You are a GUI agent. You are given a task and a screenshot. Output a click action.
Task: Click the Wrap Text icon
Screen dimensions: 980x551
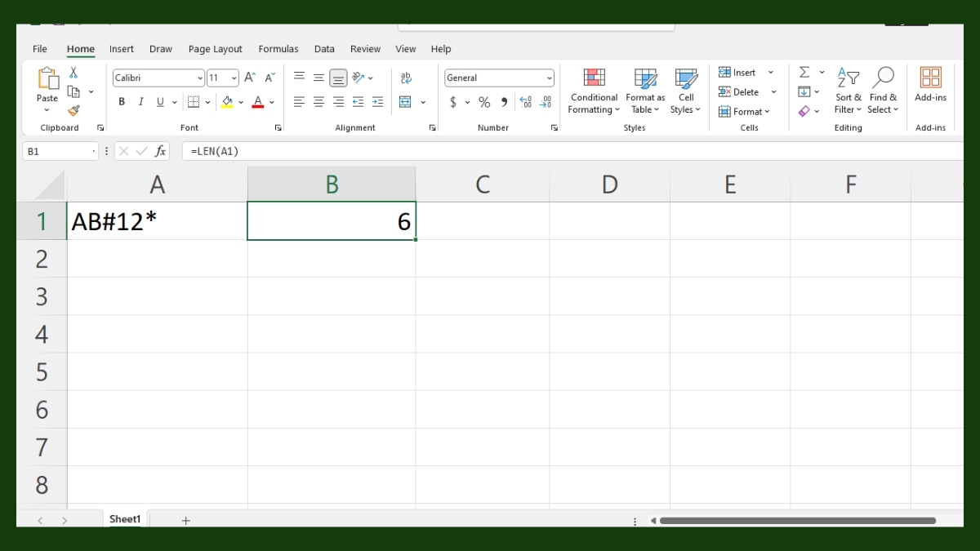click(x=406, y=78)
